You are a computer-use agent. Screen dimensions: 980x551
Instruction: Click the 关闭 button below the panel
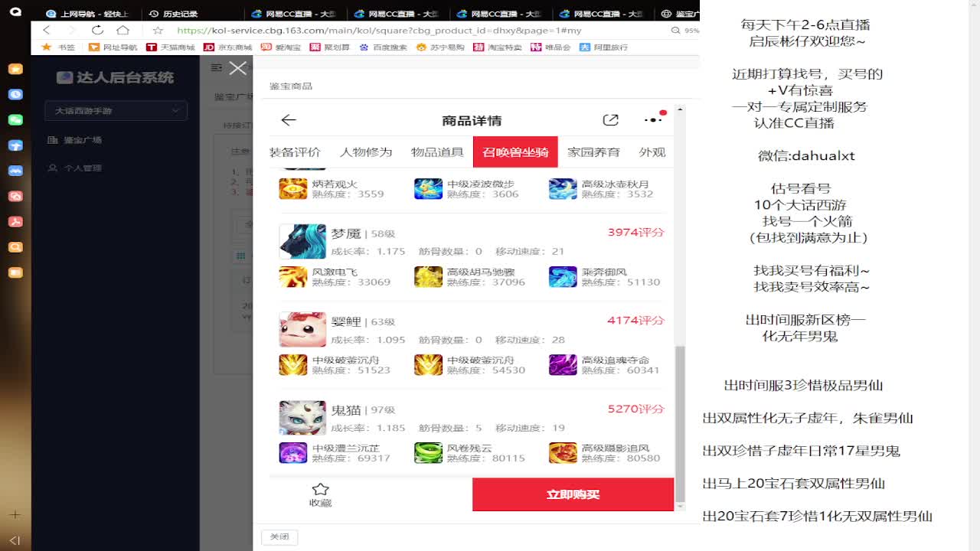(x=279, y=537)
